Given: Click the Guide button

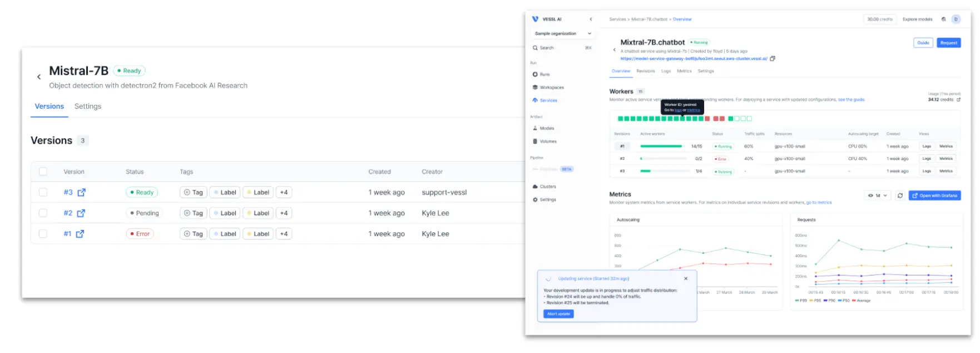Looking at the screenshot, I should click(923, 43).
